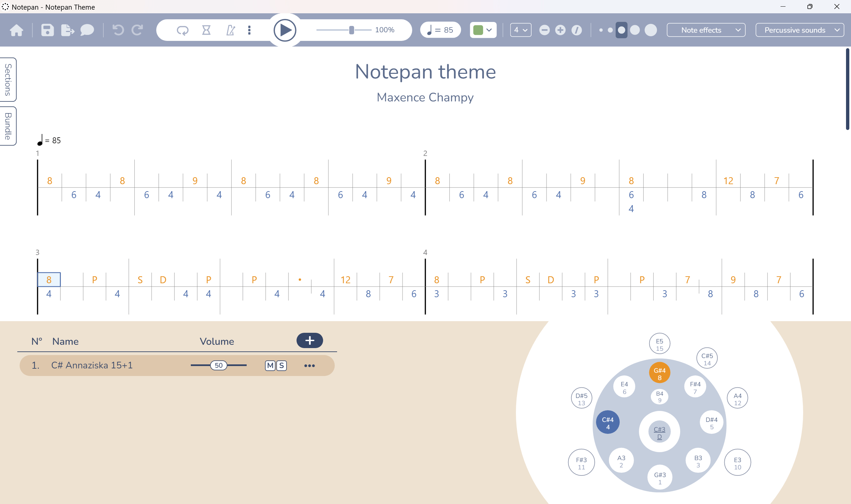Open the comment speech bubble icon

pos(87,30)
